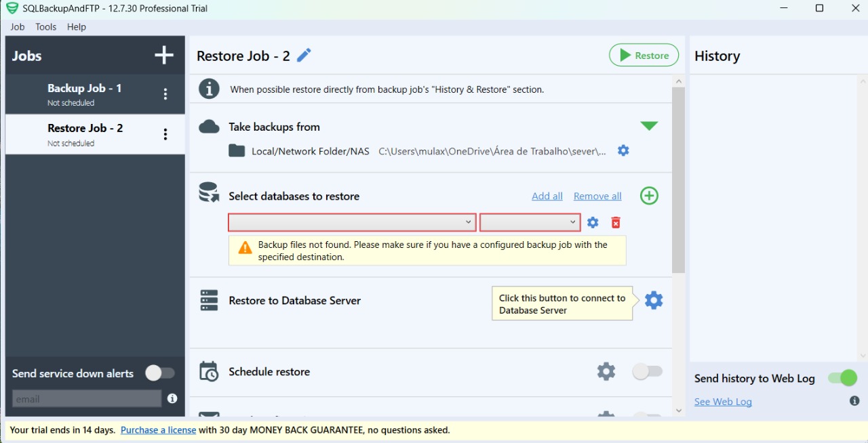
Task: Click the Schedule restore label
Action: coord(269,371)
